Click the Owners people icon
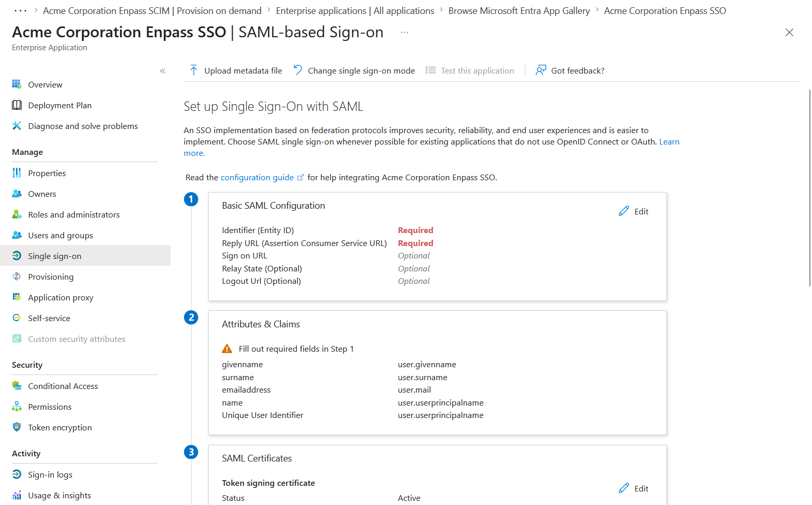This screenshot has height=505, width=812. click(17, 194)
